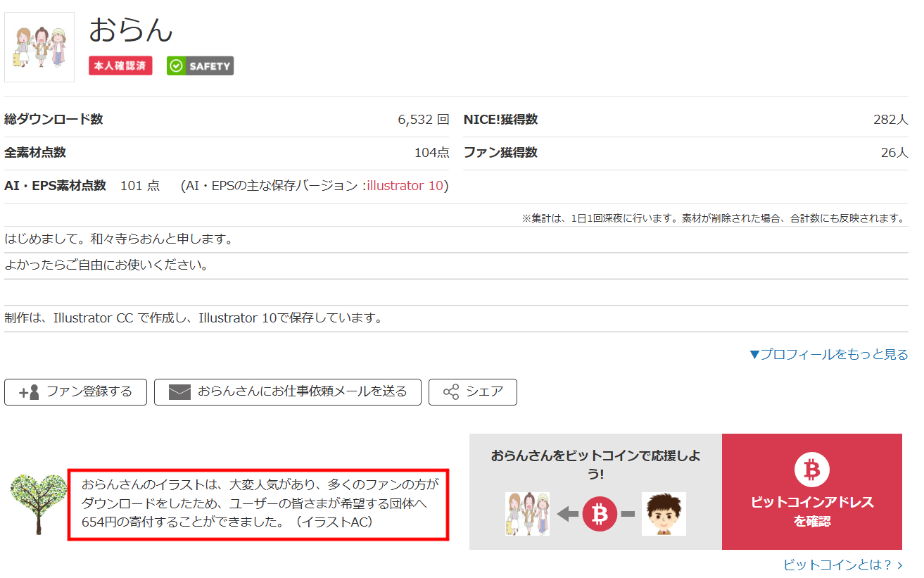The width and height of the screenshot is (924, 578).
Task: Click the シェア share button
Action: [472, 392]
